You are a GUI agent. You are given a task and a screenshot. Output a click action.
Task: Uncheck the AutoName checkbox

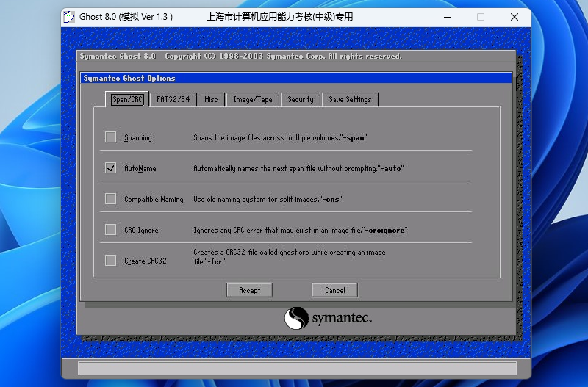[111, 168]
